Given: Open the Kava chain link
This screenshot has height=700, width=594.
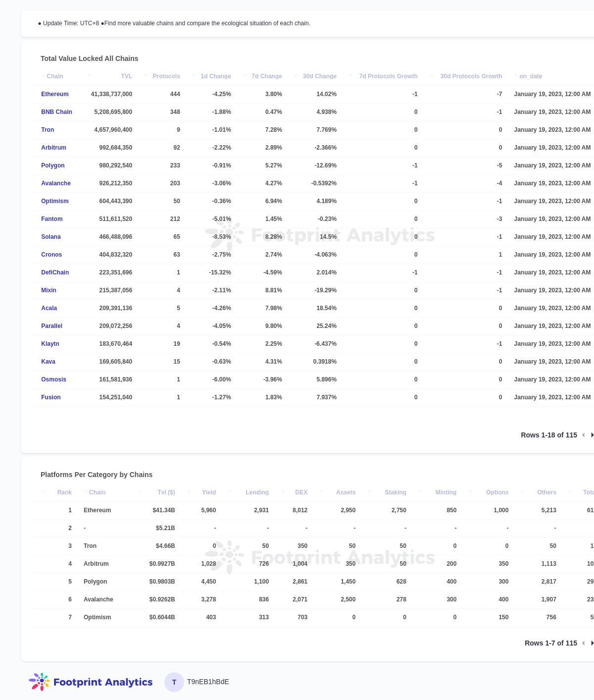Looking at the screenshot, I should [48, 362].
